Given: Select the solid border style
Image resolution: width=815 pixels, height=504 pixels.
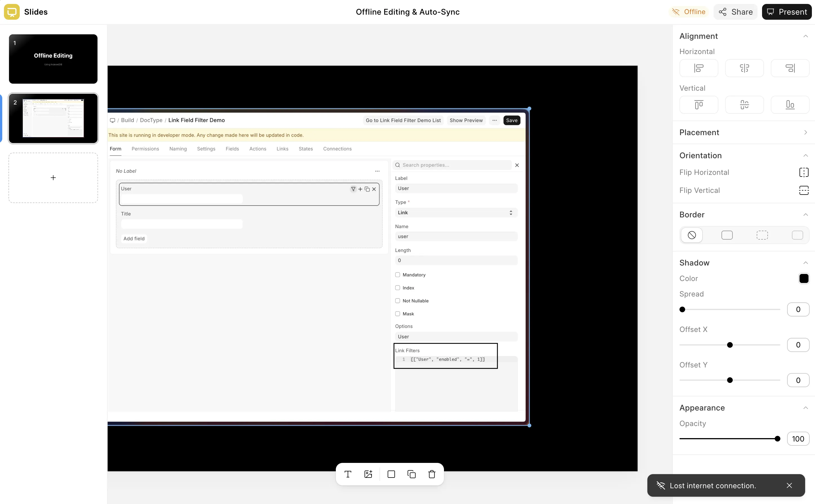Looking at the screenshot, I should pos(727,235).
